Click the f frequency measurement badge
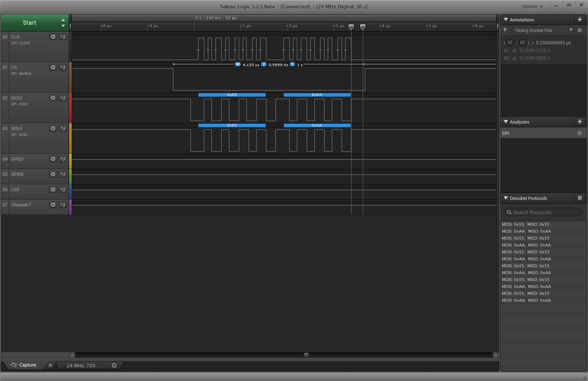Screen dimensions: 588x381 point(264,64)
